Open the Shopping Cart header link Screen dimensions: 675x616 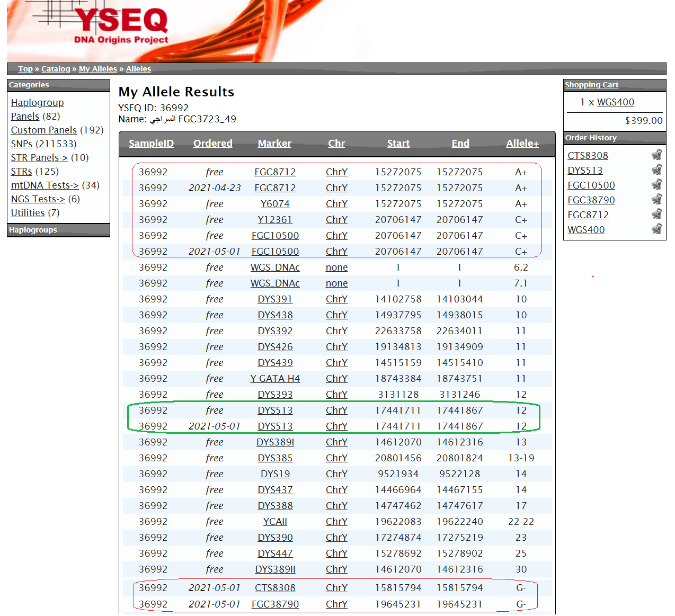[x=591, y=85]
